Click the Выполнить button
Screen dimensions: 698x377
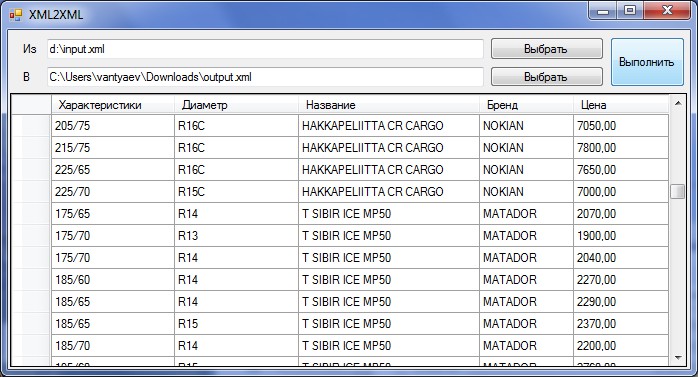[647, 62]
